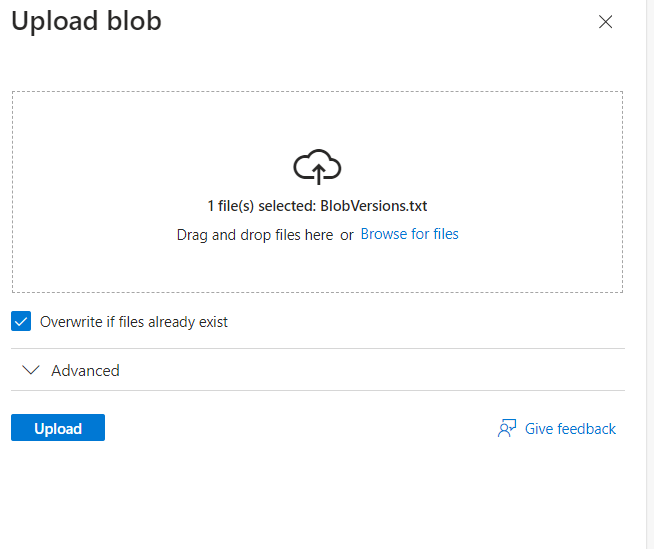Viewport: 654px width, 549px height.
Task: Click the Drag and drop files here text
Action: 255,235
